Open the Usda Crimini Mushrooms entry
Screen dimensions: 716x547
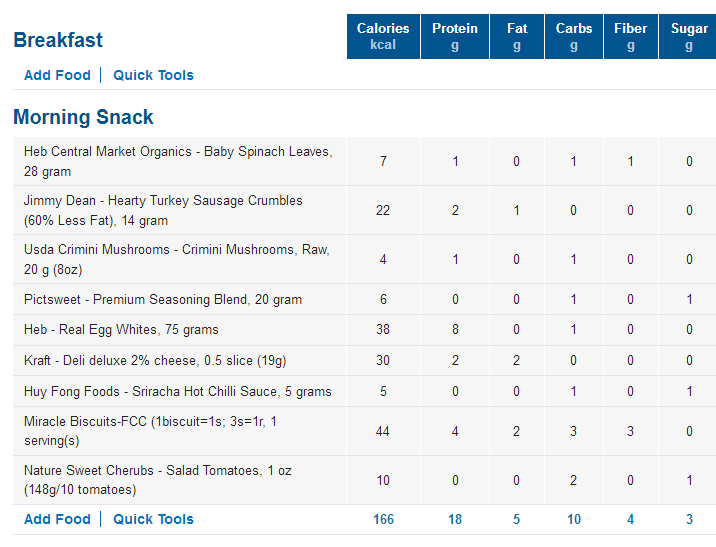[x=177, y=259]
